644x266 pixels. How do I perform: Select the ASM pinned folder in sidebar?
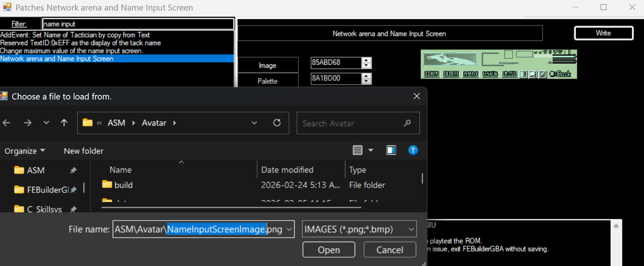[x=35, y=171]
